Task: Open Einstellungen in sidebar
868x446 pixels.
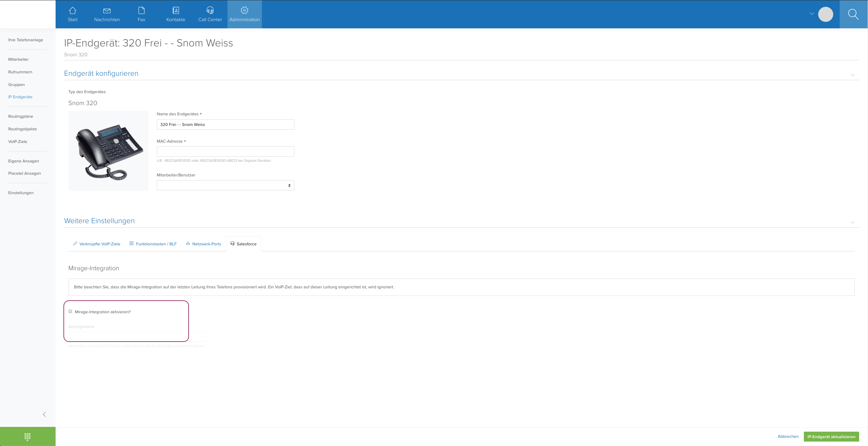Action: 21,193
